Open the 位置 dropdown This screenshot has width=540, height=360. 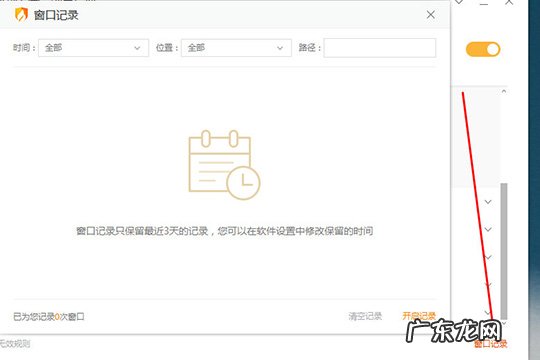click(236, 48)
